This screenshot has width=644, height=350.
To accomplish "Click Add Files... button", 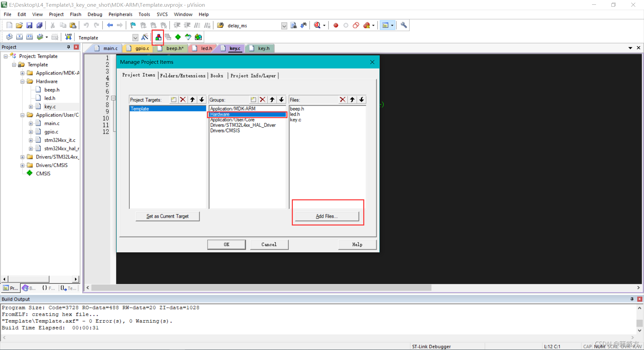I will point(327,216).
